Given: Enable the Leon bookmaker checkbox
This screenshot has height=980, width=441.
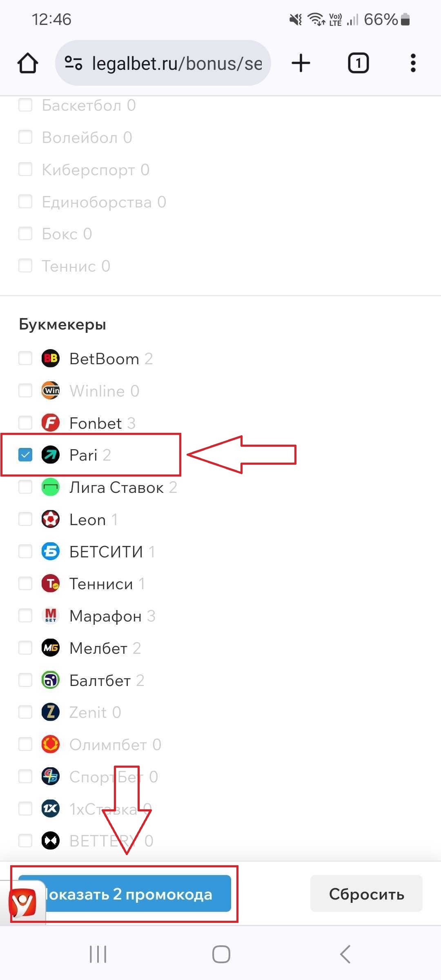Looking at the screenshot, I should (25, 519).
